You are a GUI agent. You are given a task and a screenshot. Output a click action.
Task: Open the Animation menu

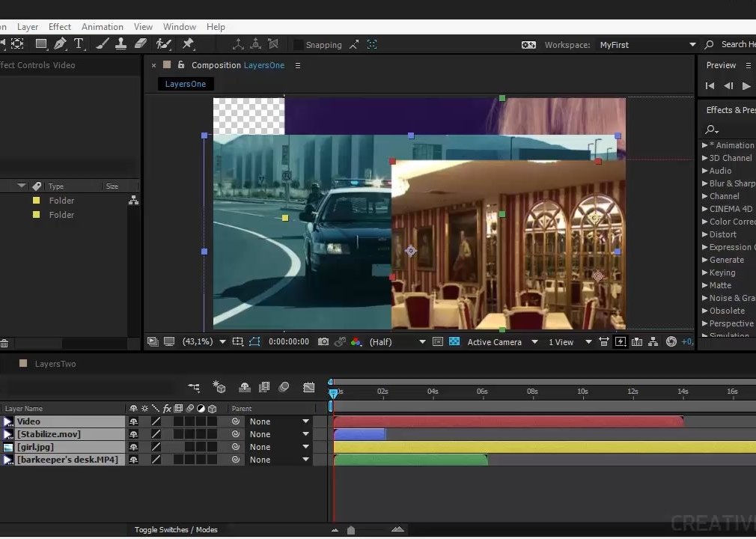tap(103, 26)
